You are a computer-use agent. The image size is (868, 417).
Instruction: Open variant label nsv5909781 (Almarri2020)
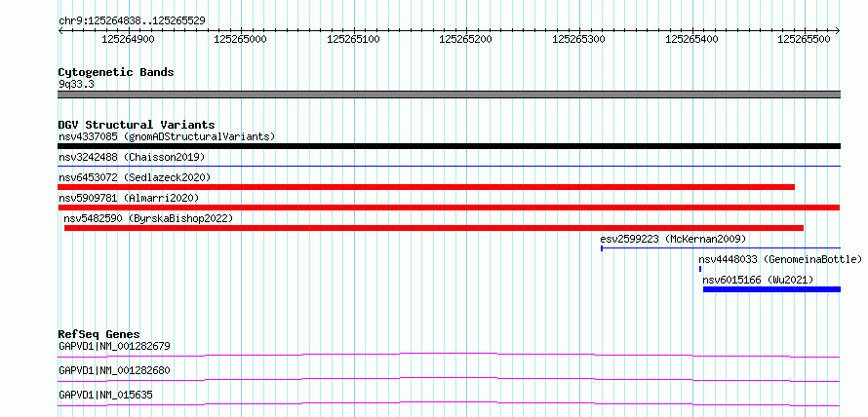point(129,198)
